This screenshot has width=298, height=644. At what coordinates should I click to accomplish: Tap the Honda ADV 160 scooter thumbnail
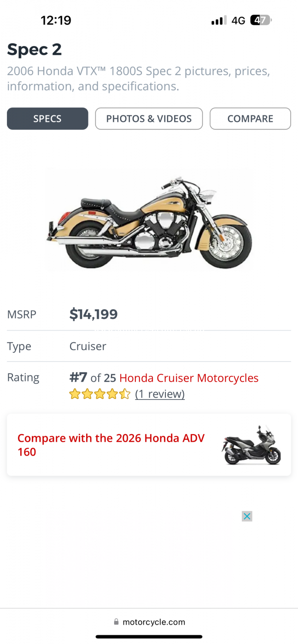point(251,445)
